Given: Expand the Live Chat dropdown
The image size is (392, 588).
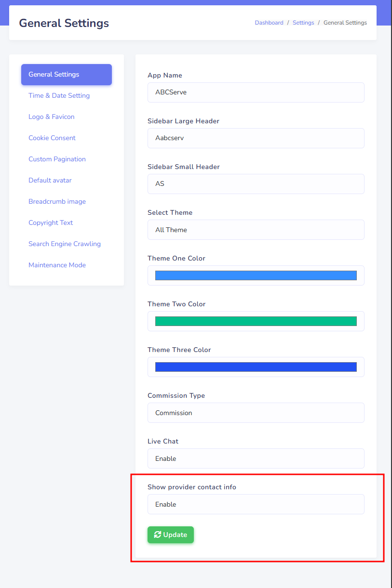Looking at the screenshot, I should (256, 458).
